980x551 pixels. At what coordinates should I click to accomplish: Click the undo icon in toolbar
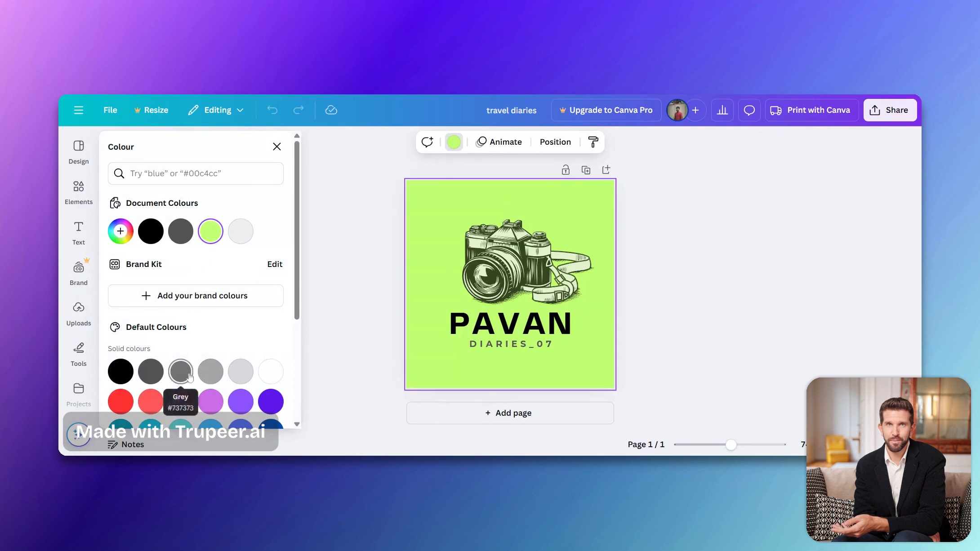pos(272,110)
